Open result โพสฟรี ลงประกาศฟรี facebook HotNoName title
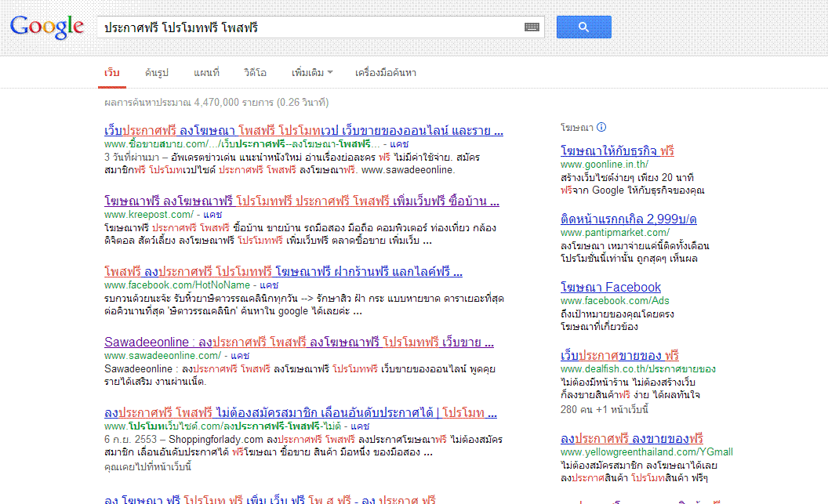The image size is (828, 504). tap(283, 272)
